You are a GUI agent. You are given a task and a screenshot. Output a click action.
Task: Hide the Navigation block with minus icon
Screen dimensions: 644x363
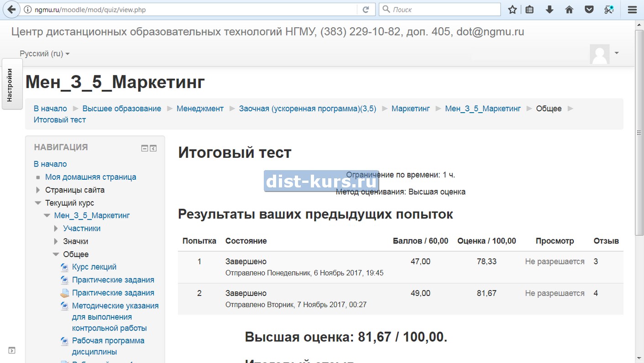click(x=145, y=148)
